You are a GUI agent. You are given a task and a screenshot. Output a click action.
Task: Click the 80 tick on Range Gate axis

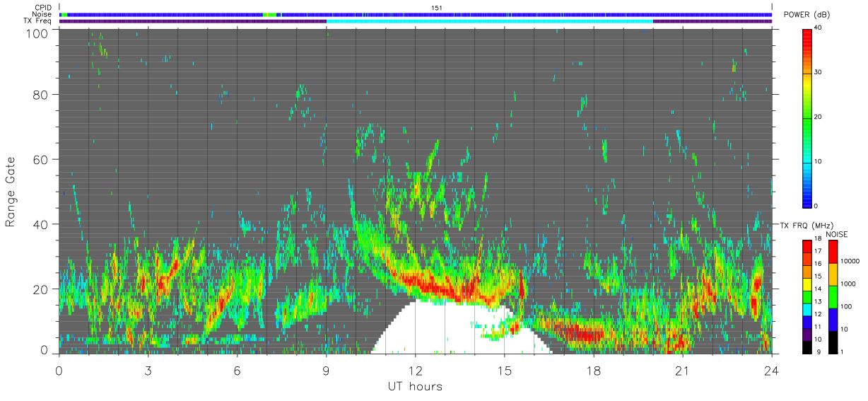(x=41, y=94)
